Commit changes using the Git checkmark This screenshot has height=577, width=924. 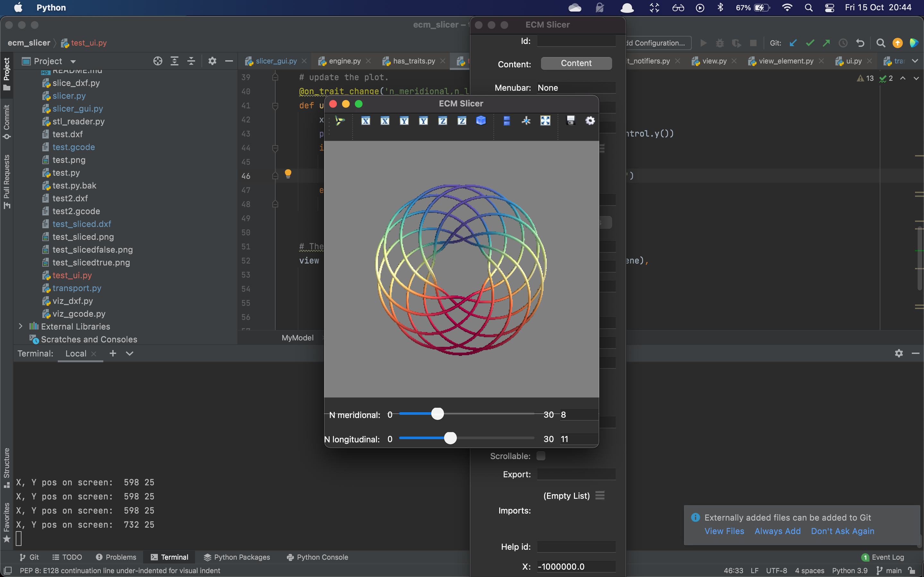pyautogui.click(x=810, y=43)
